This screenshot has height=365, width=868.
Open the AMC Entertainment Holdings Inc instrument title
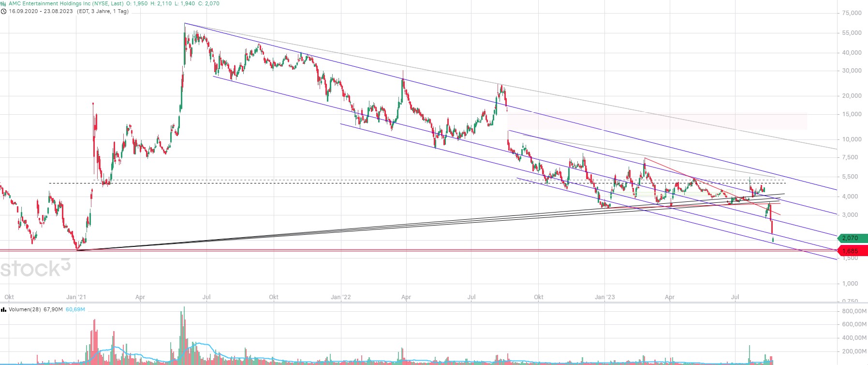click(x=66, y=3)
